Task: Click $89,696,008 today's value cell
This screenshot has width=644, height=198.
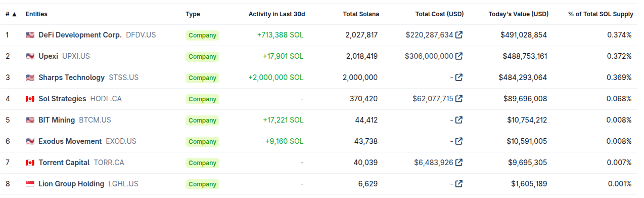Action: 526,99
